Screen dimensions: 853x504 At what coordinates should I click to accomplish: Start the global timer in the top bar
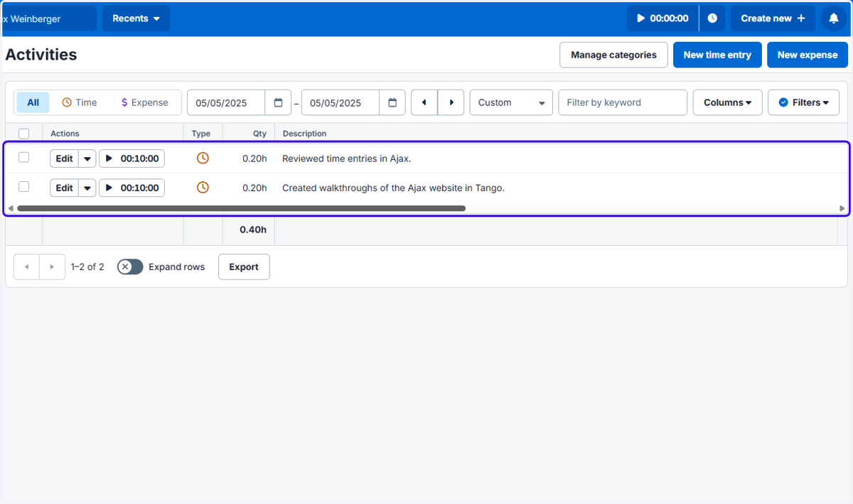click(x=662, y=18)
